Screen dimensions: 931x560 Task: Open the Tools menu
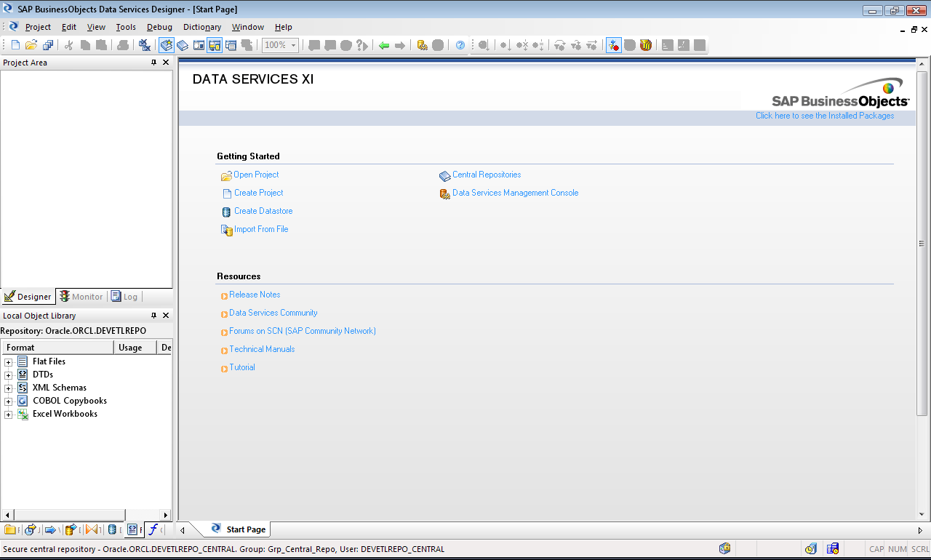pyautogui.click(x=126, y=27)
